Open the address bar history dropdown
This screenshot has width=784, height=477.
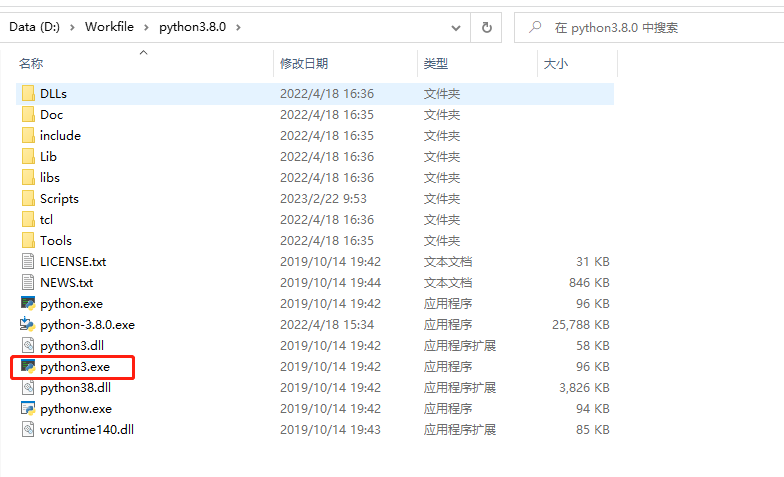[x=456, y=28]
